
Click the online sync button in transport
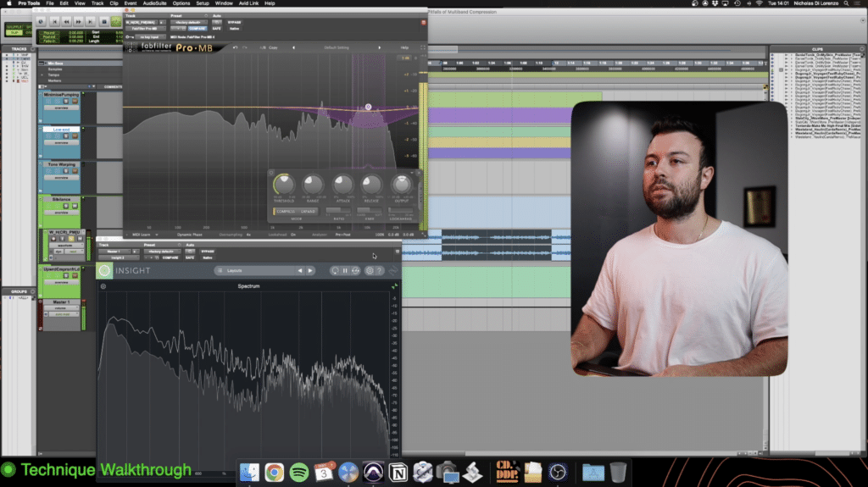pyautogui.click(x=41, y=21)
